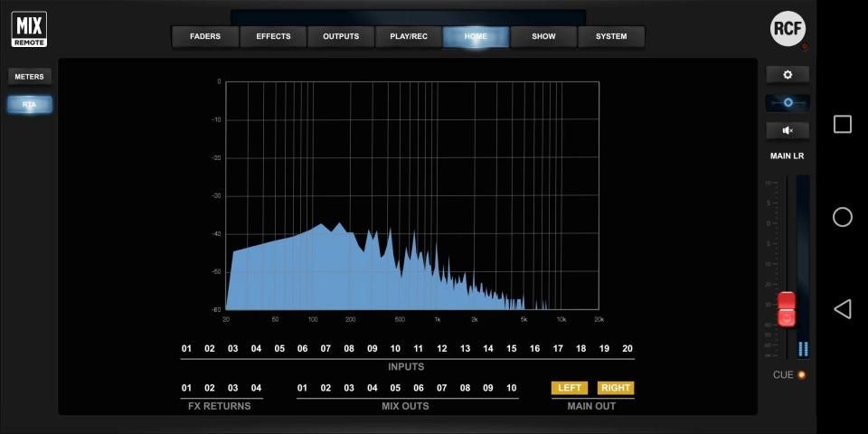
Task: Tap the blue pan knob icon
Action: pos(787,103)
